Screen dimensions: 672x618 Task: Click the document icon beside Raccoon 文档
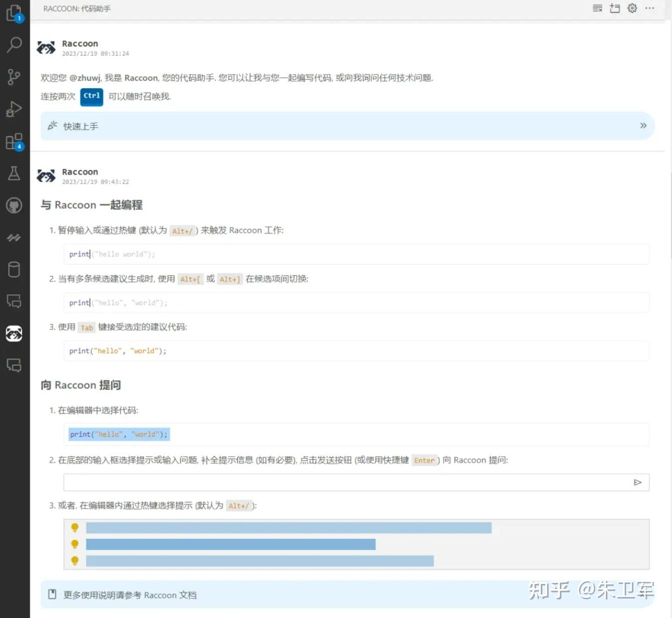(x=52, y=594)
